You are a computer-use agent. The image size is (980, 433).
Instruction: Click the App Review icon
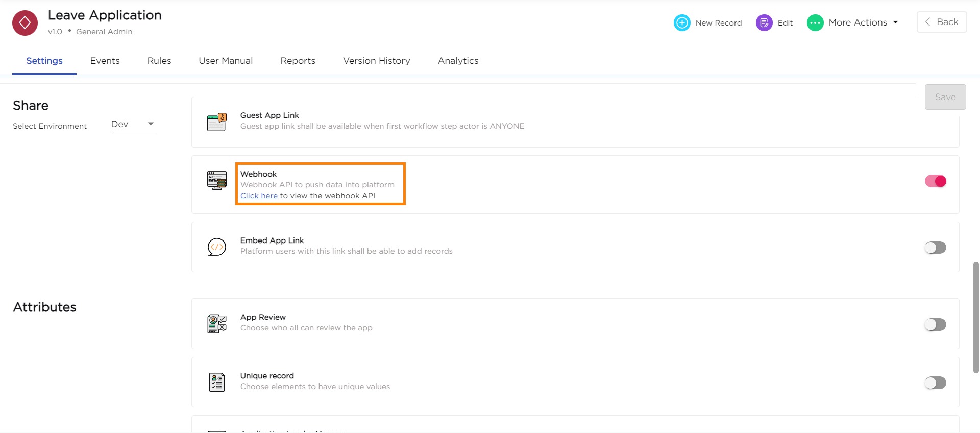tap(217, 324)
